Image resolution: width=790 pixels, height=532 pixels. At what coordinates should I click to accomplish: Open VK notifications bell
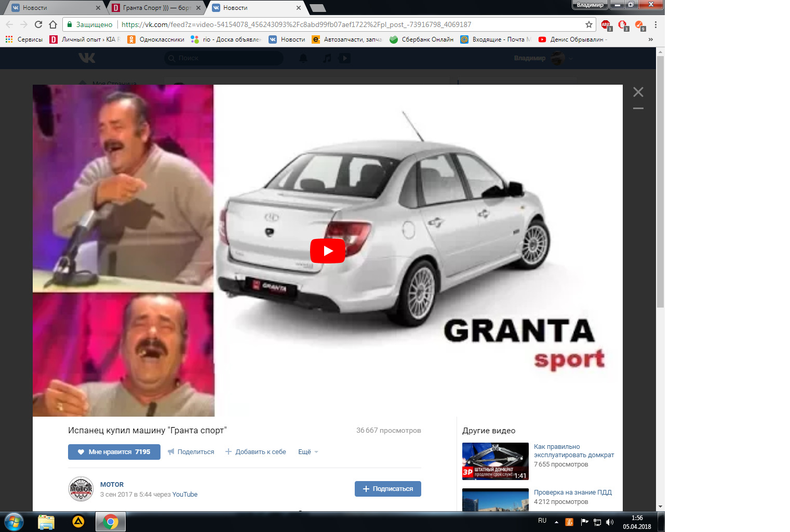(303, 58)
